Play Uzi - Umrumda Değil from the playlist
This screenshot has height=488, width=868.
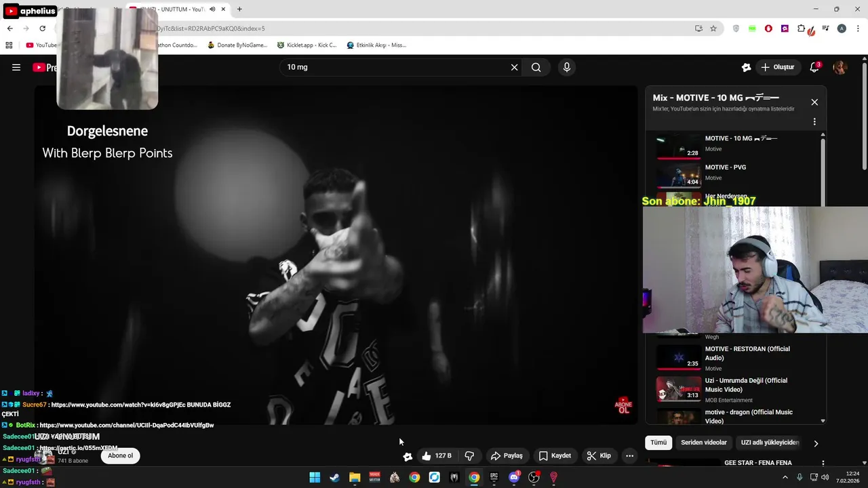tap(736, 389)
